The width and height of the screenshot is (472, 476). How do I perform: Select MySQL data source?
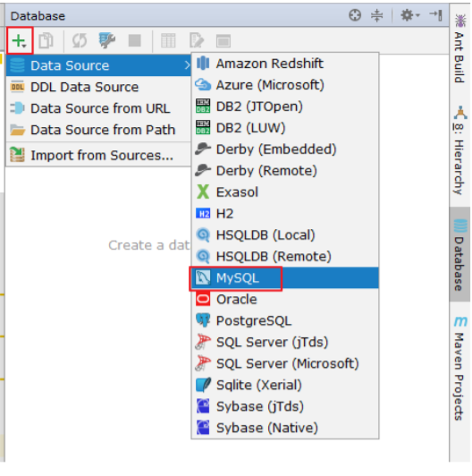(285, 277)
